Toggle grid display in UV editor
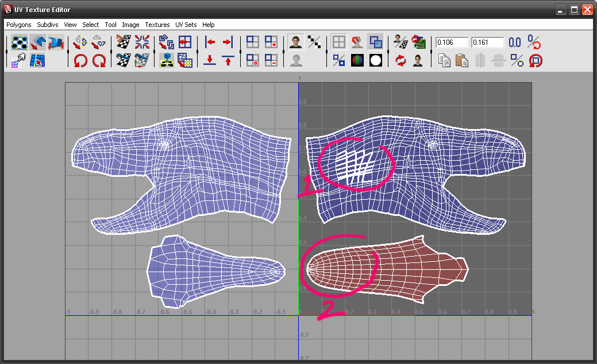The height and width of the screenshot is (364, 597). point(339,42)
